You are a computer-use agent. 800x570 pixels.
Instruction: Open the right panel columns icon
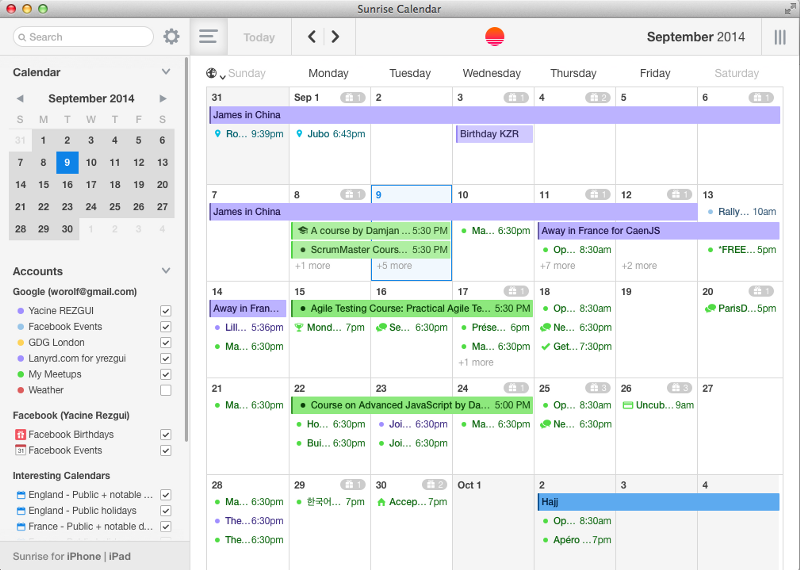780,37
